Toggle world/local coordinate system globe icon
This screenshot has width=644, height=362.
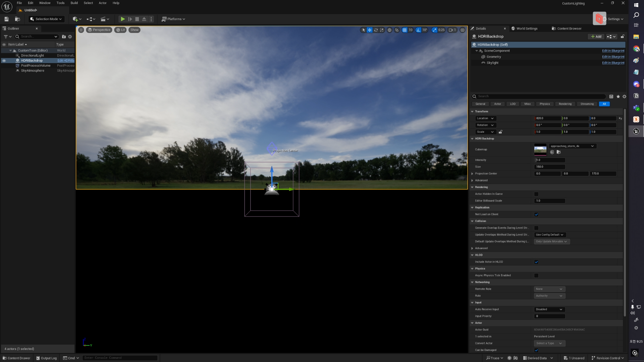(x=389, y=30)
